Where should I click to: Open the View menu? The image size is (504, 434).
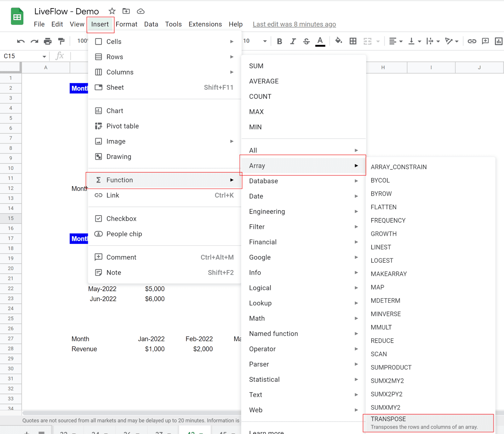tap(77, 24)
